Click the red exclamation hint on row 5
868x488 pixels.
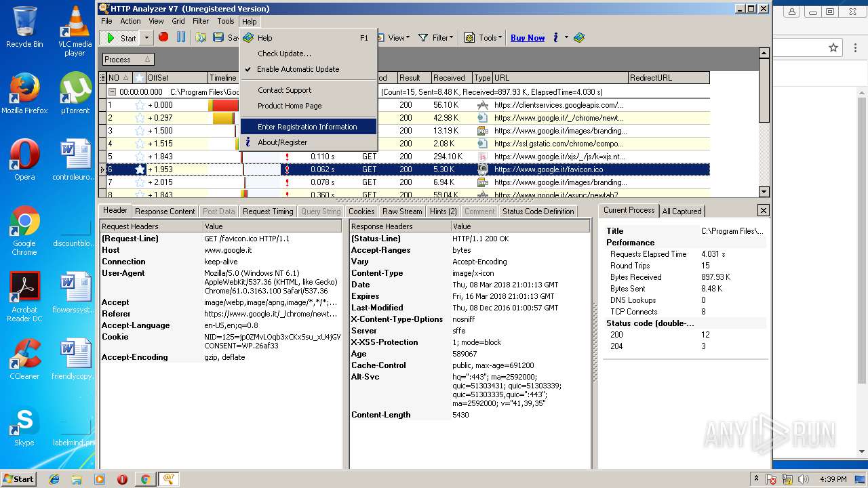pyautogui.click(x=288, y=157)
